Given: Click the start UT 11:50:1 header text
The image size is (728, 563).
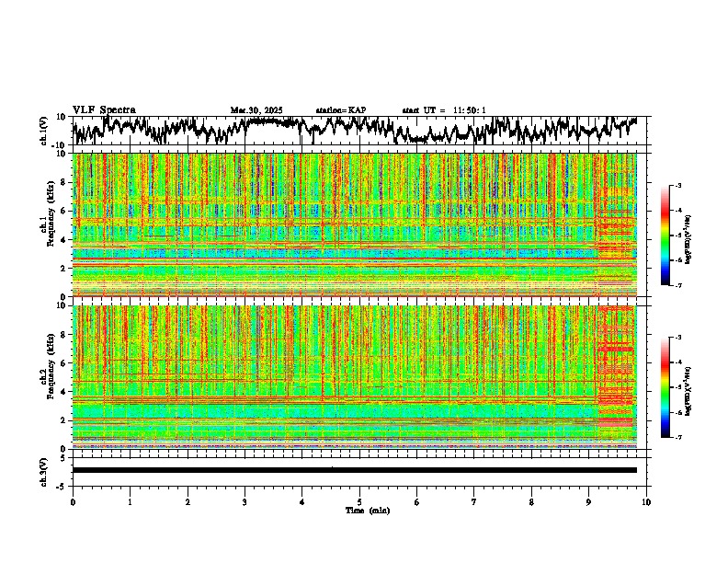Looking at the screenshot, I should [x=444, y=110].
